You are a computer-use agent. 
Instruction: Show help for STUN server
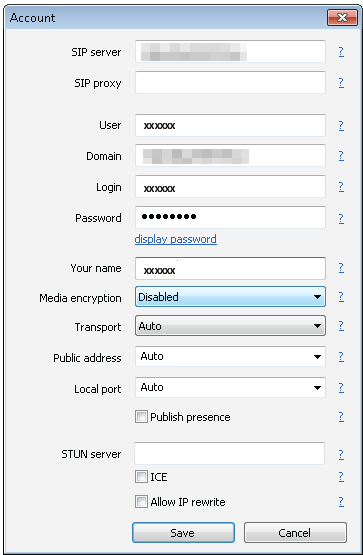coord(341,454)
